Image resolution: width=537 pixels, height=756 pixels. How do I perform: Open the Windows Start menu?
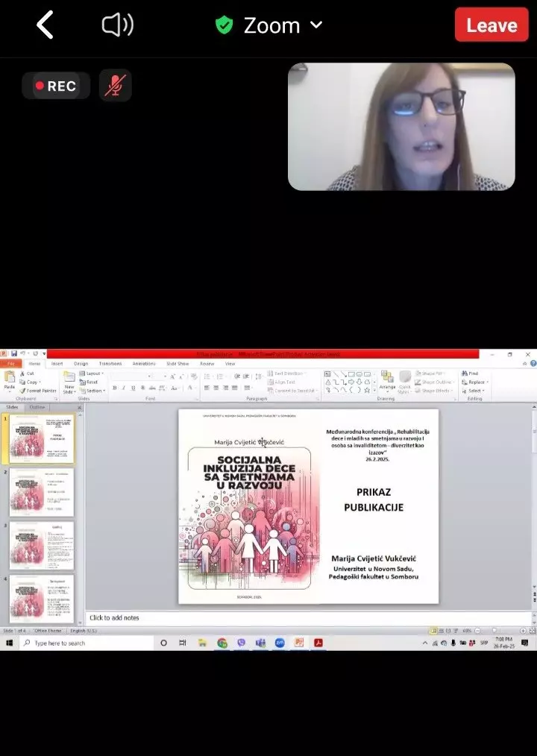[9, 643]
